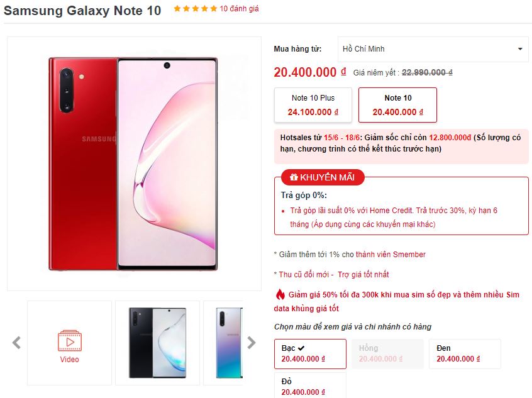Click the dropdown arrow for store location

(x=520, y=49)
